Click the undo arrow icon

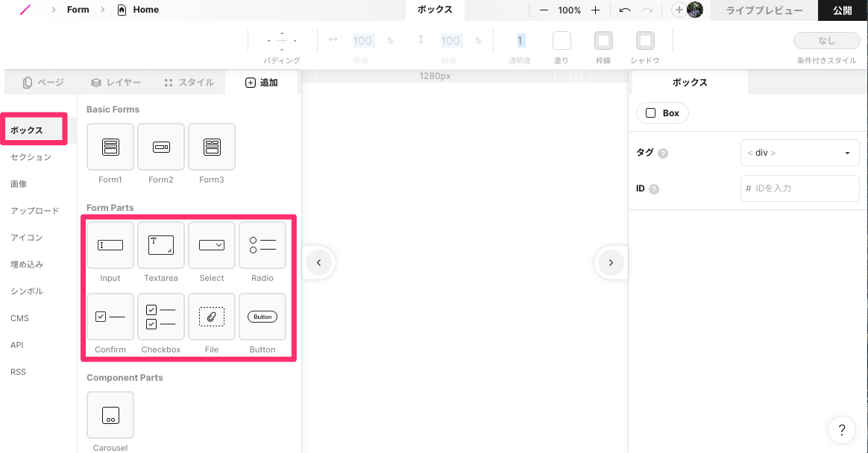coord(625,10)
